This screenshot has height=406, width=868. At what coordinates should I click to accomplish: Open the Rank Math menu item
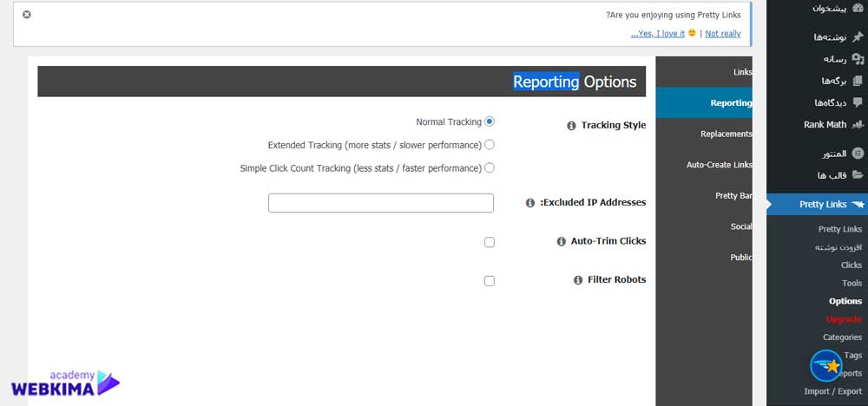pyautogui.click(x=817, y=125)
